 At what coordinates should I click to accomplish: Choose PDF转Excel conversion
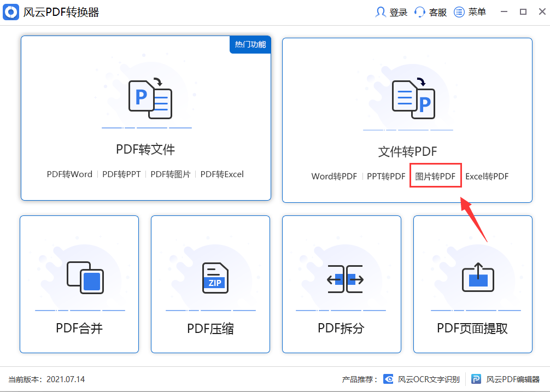tap(222, 174)
